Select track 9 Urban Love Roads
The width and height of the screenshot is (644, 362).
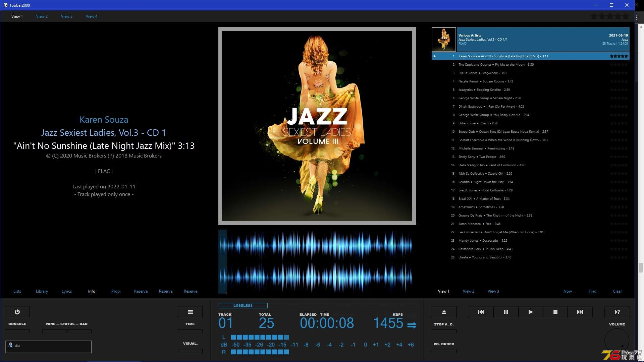[530, 123]
